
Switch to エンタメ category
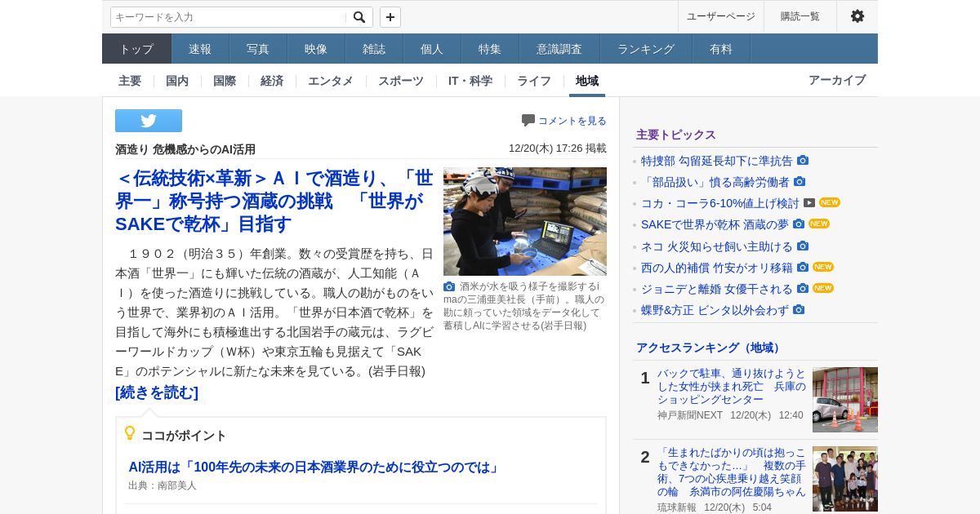(331, 81)
